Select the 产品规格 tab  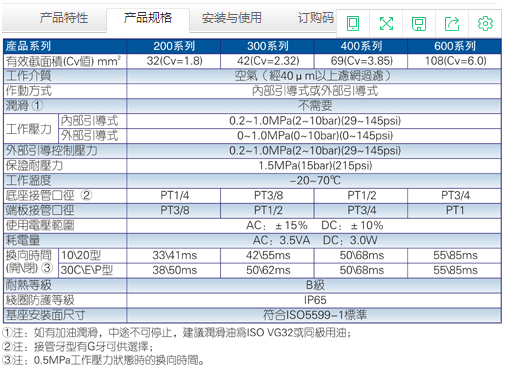[x=148, y=18]
